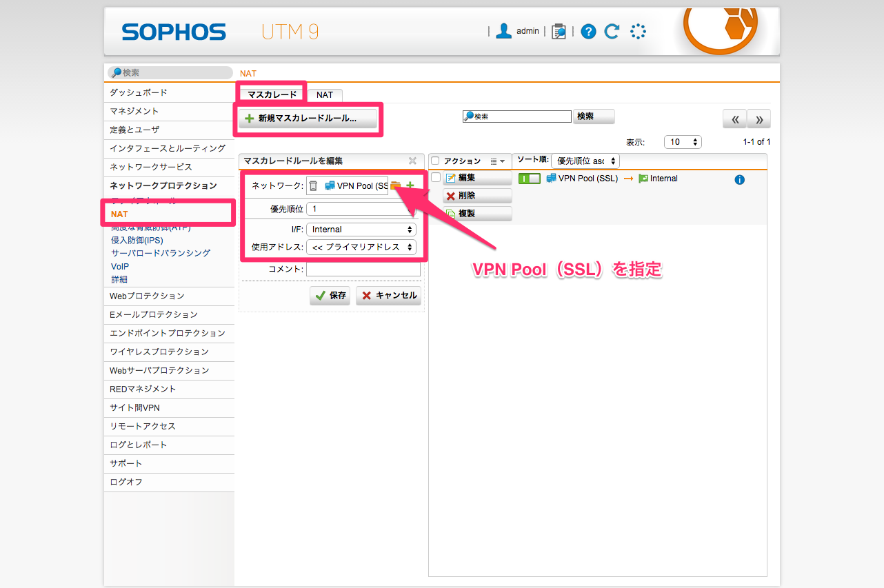Open the help question mark icon
884x588 pixels.
tap(588, 31)
